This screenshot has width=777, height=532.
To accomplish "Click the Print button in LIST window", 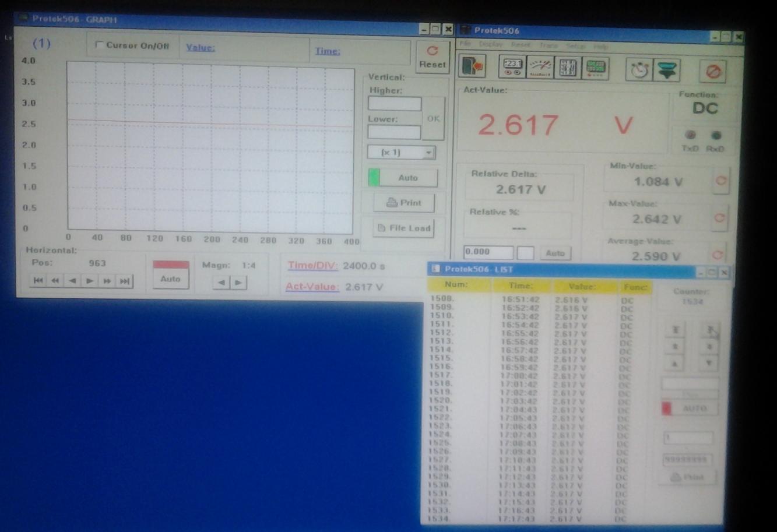I will coord(688,477).
